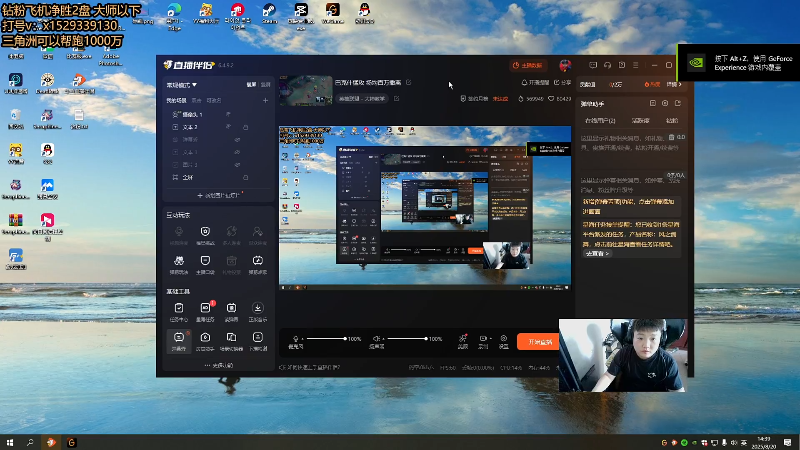
Task: Expand more functions under the tools panel
Action: (218, 365)
